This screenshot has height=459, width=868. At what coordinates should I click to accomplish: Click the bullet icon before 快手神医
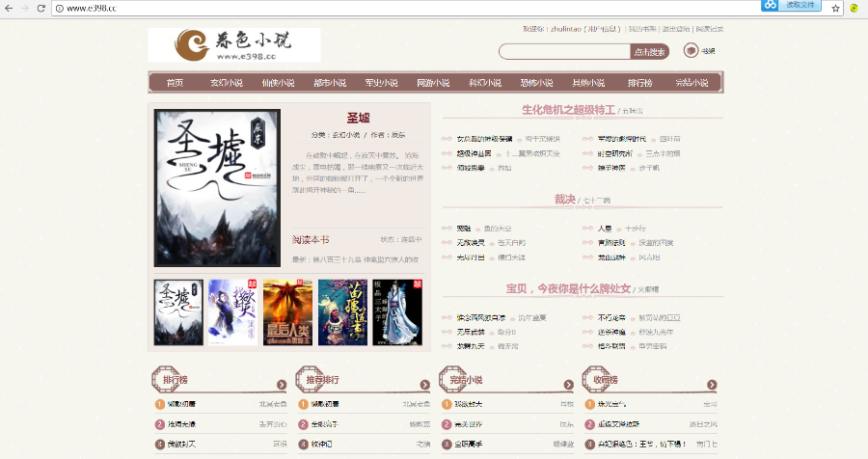588,168
